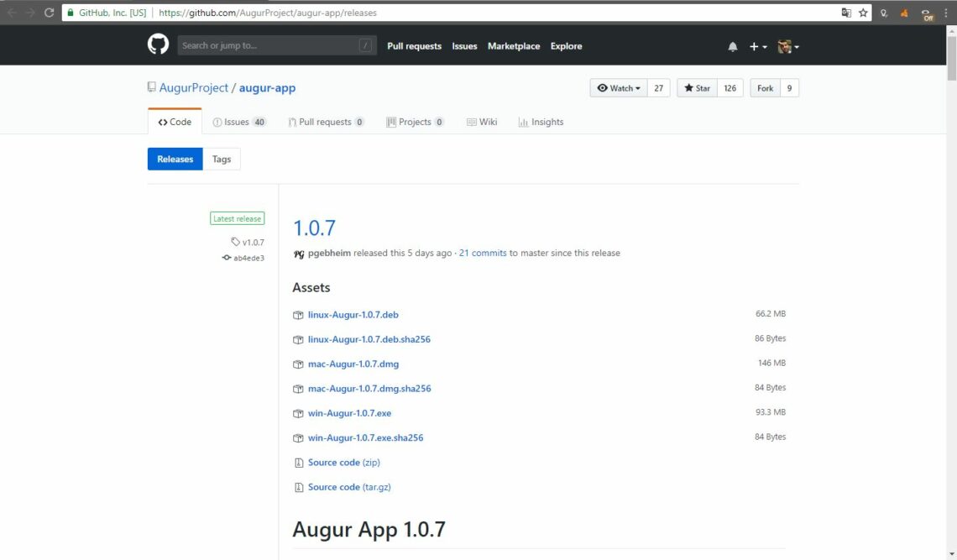Star the augur-app repository

pos(697,87)
